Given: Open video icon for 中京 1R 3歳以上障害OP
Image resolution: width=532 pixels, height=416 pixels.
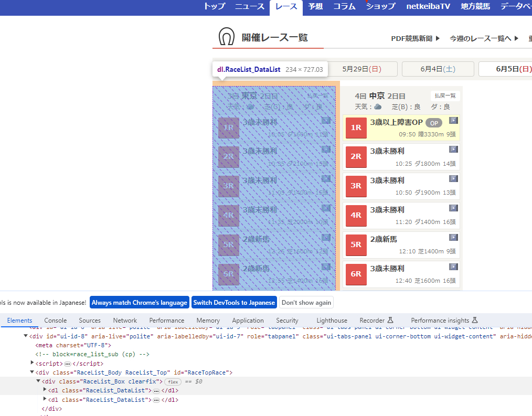Looking at the screenshot, I should (x=453, y=121).
